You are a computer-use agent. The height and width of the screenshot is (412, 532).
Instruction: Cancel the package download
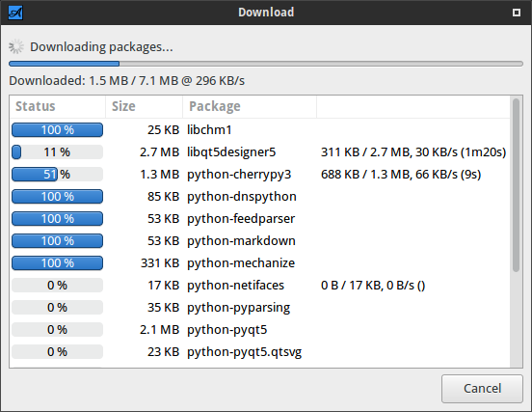tap(482, 389)
